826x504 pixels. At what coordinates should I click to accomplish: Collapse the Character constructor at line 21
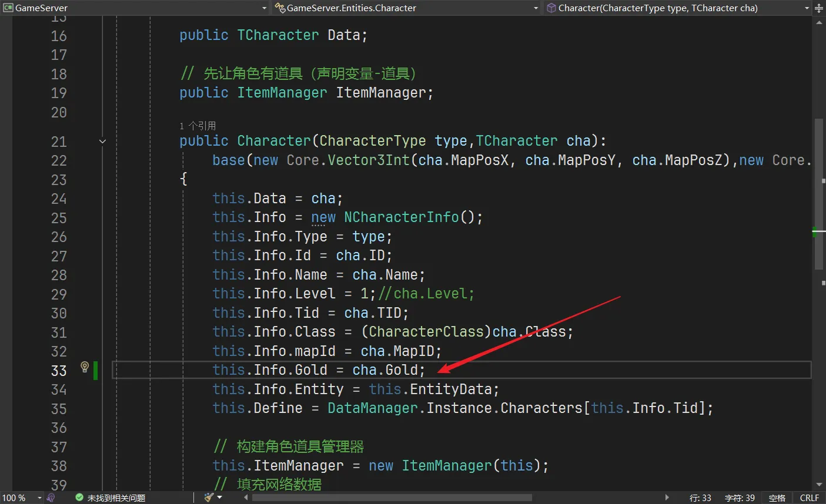[102, 141]
